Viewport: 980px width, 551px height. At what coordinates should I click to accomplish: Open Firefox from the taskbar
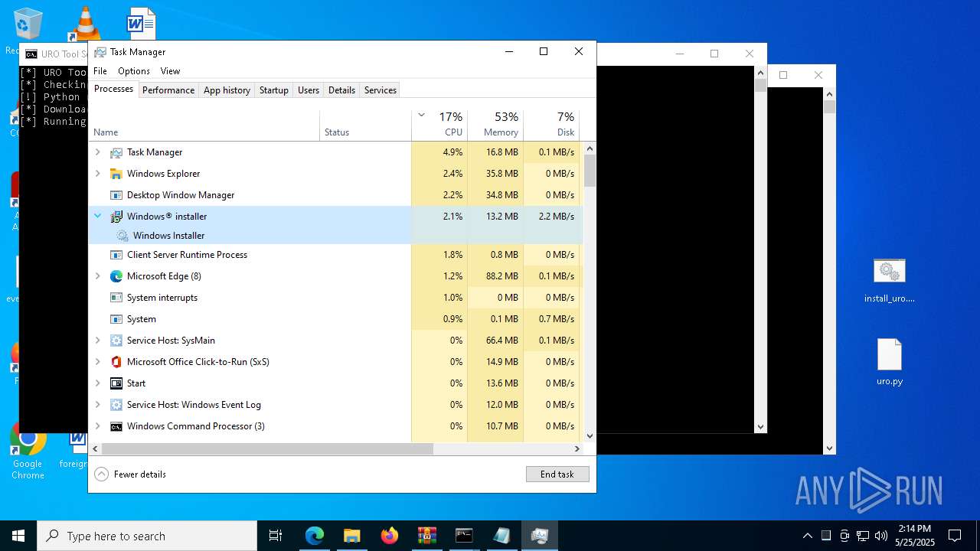tap(390, 536)
